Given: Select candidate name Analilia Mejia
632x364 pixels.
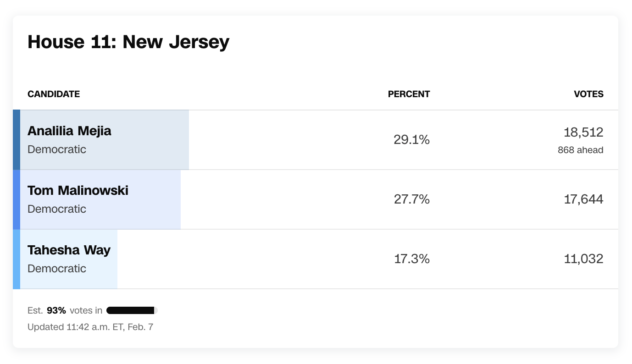Looking at the screenshot, I should pyautogui.click(x=69, y=131).
